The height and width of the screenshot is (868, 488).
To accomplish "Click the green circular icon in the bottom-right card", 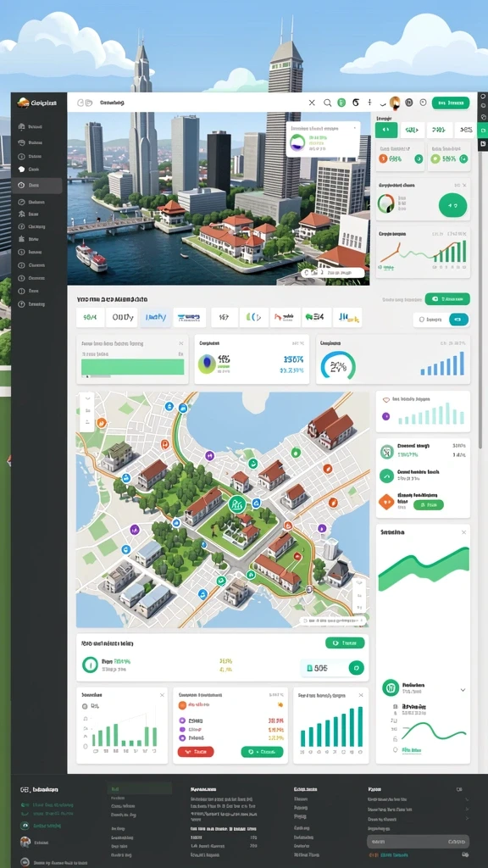I will pos(391,687).
